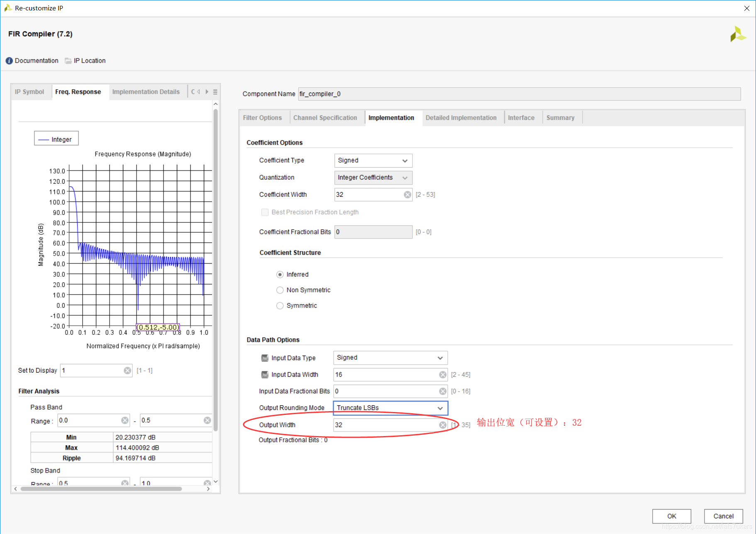Click the Coefficient Fractional Bits field
This screenshot has height=534, width=756.
tap(373, 232)
